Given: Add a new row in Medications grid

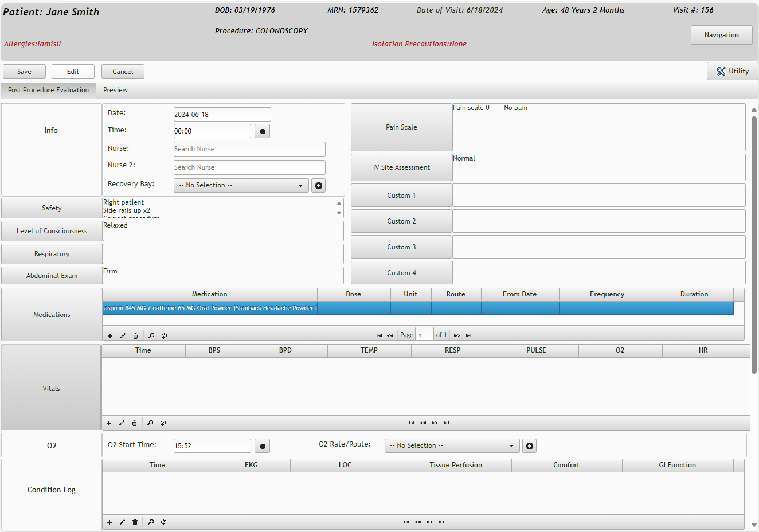Looking at the screenshot, I should [x=110, y=336].
